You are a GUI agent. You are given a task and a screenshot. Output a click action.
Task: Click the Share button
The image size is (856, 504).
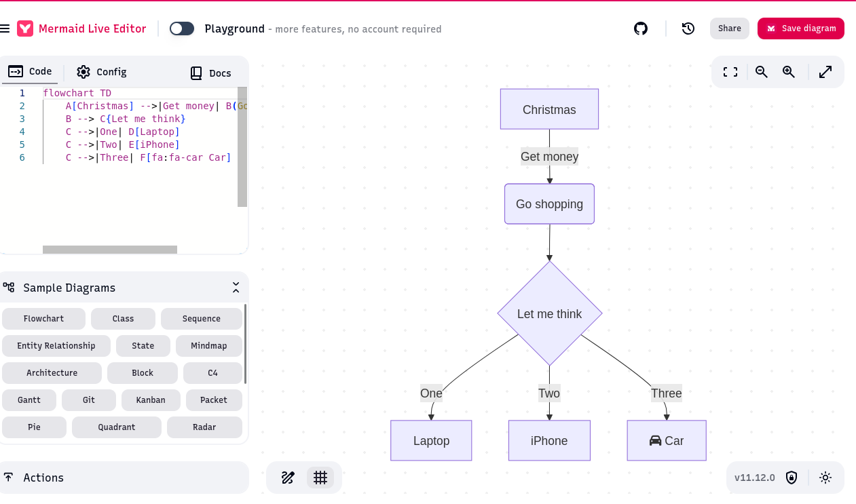coord(729,28)
